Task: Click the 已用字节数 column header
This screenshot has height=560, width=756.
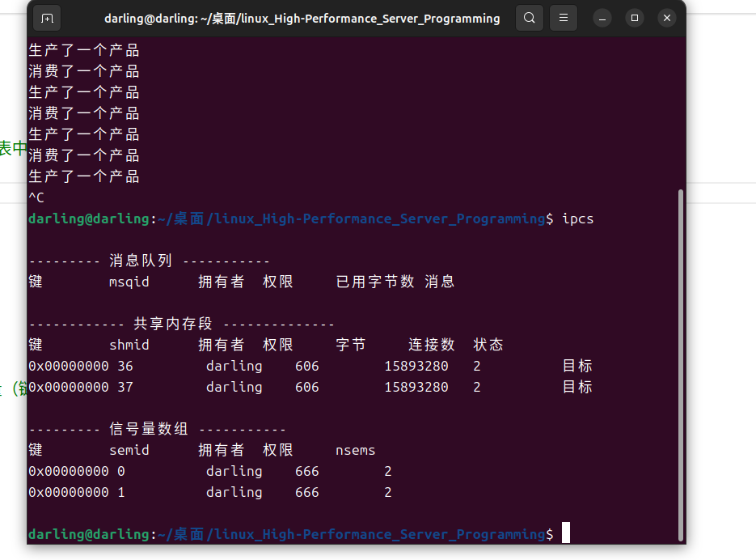Action: tap(374, 282)
